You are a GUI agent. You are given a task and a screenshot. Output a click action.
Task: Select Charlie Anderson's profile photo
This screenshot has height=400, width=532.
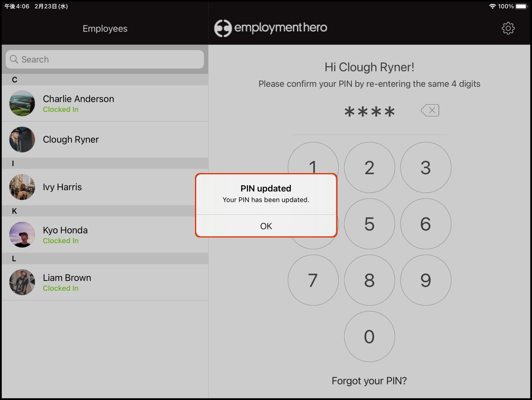[x=22, y=103]
